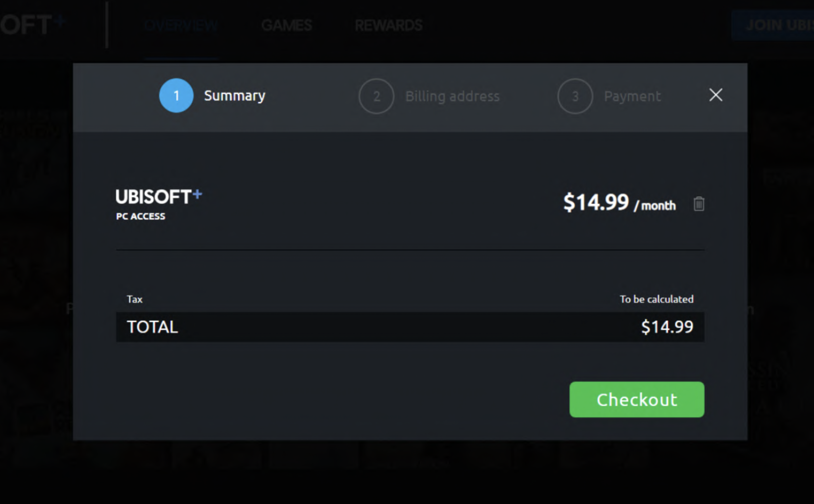The image size is (814, 504).
Task: Remove Ubisoft+ subscription with trash icon
Action: point(699,204)
